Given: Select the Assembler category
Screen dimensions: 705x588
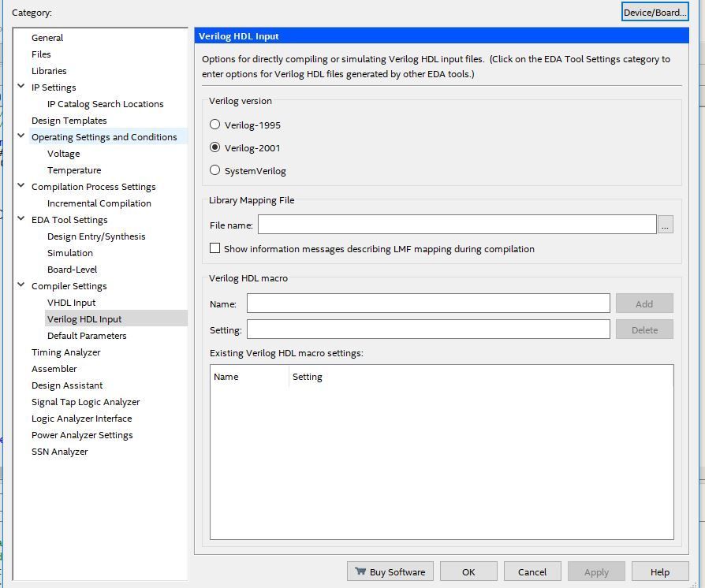Looking at the screenshot, I should coord(54,369).
